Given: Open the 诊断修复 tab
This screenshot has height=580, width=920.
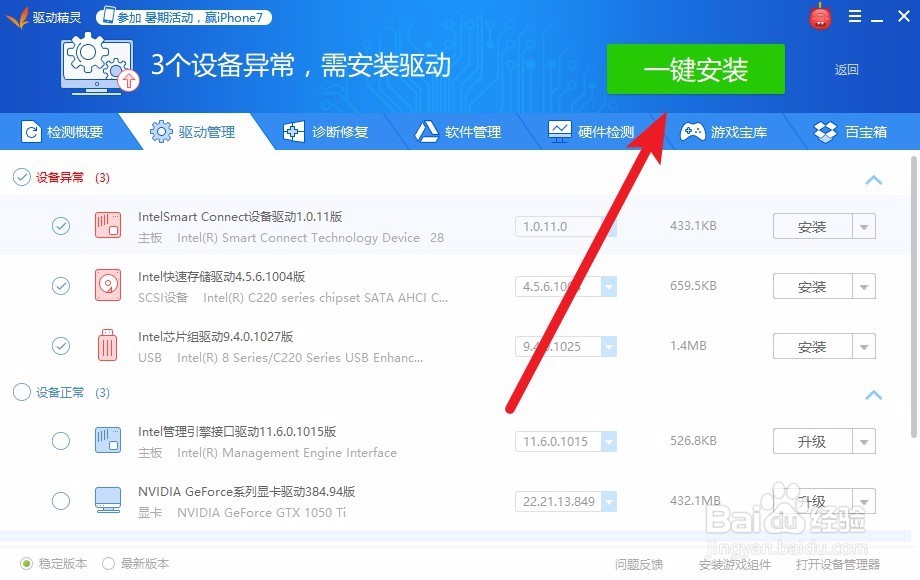Looking at the screenshot, I should 326,132.
